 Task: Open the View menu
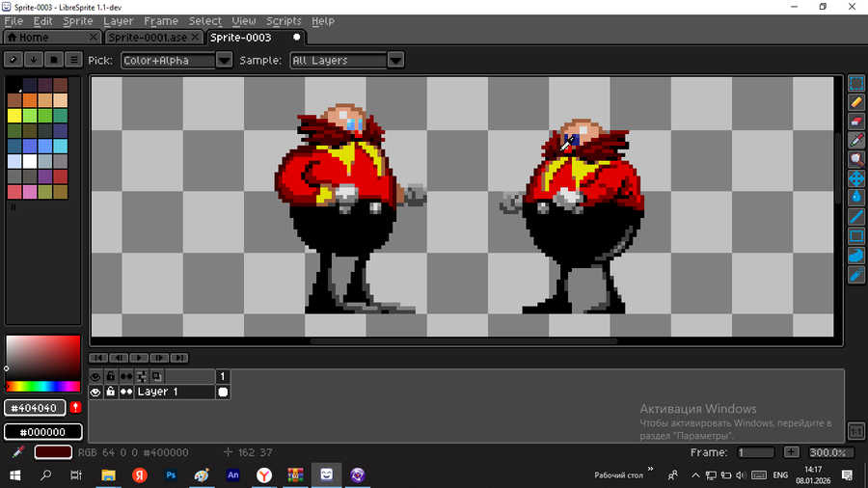[x=244, y=21]
